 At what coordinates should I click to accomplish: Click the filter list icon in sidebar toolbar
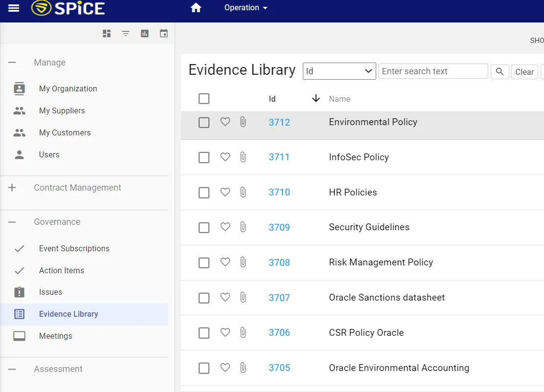tap(126, 33)
